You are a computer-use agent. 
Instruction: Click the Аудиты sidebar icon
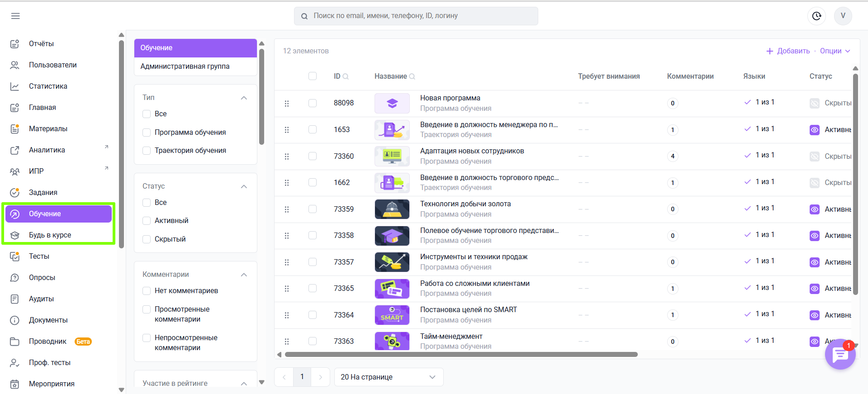click(x=15, y=299)
